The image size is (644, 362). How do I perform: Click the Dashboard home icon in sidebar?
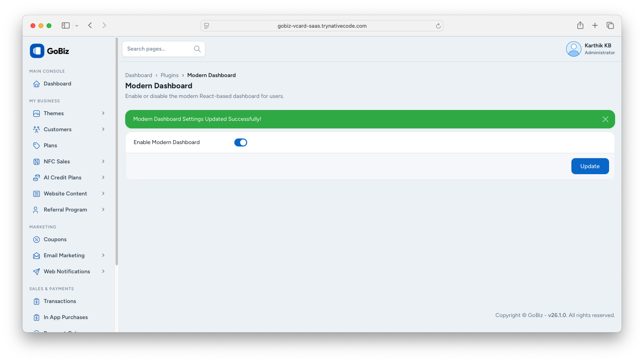coord(37,84)
